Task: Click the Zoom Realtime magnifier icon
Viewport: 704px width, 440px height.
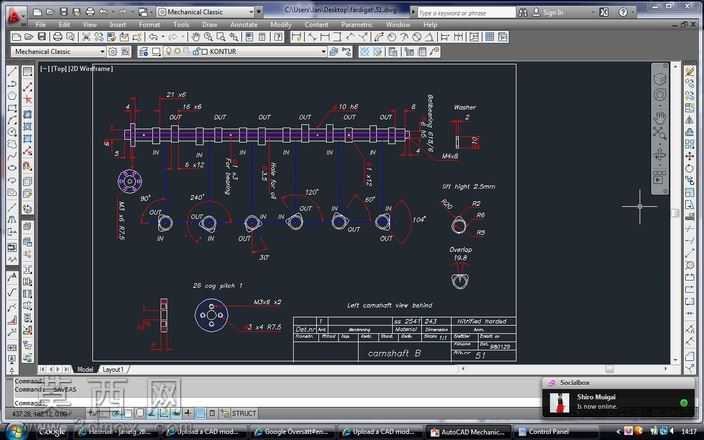Action: [x=208, y=37]
